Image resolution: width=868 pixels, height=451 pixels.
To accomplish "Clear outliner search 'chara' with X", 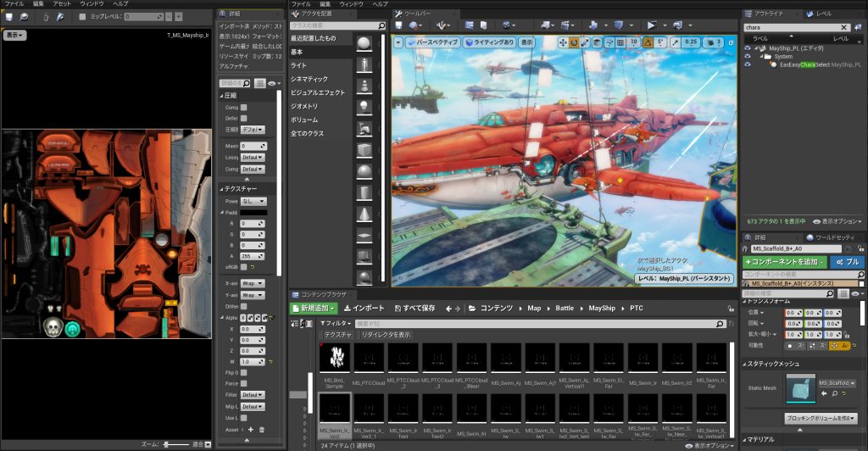I will click(843, 27).
